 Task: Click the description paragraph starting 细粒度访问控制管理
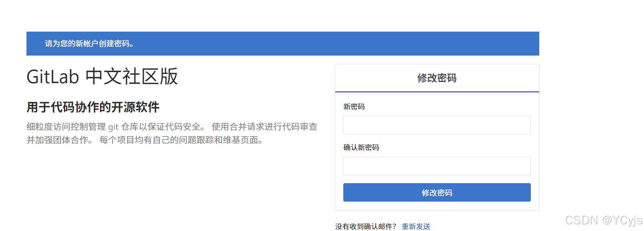pos(172,133)
